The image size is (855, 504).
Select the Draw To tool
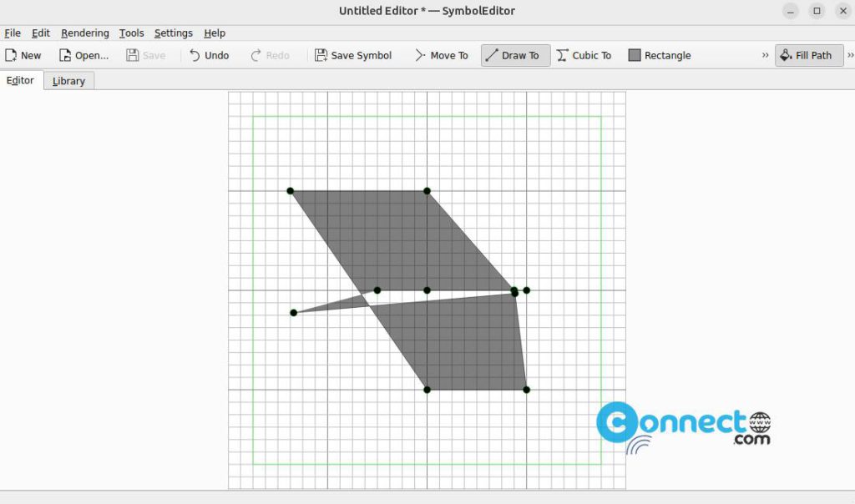click(x=514, y=55)
